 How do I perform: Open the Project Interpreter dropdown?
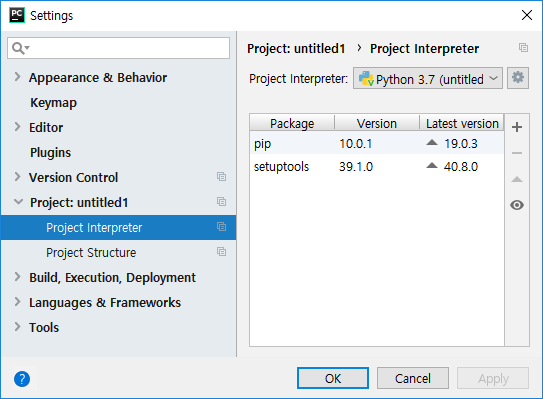428,78
